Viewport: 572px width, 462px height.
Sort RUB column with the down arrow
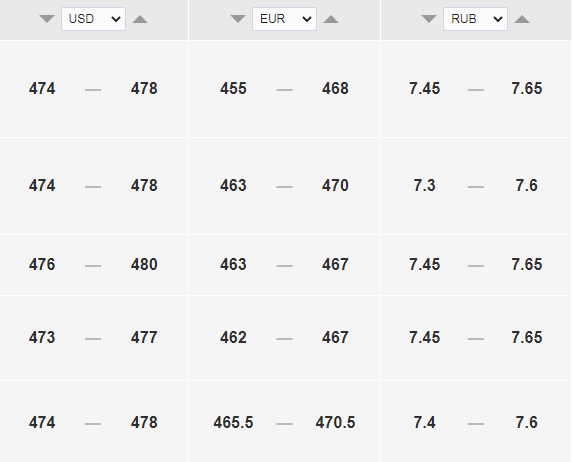coord(429,19)
